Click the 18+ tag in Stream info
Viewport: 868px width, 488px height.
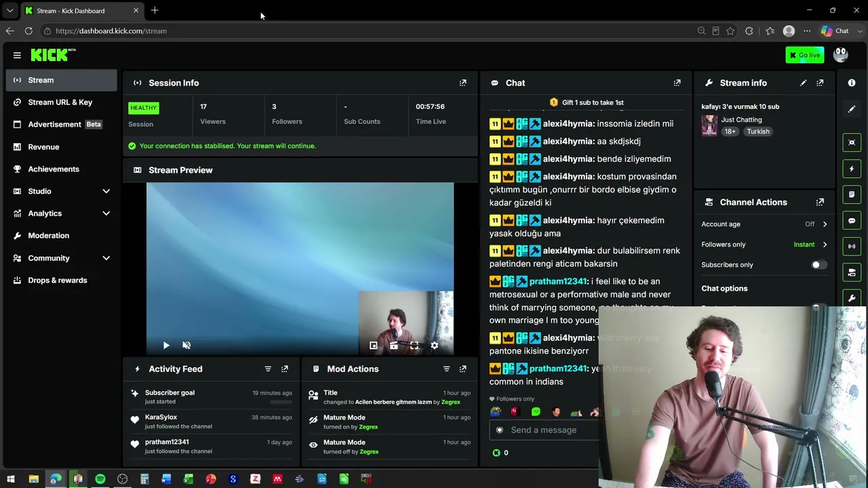730,131
